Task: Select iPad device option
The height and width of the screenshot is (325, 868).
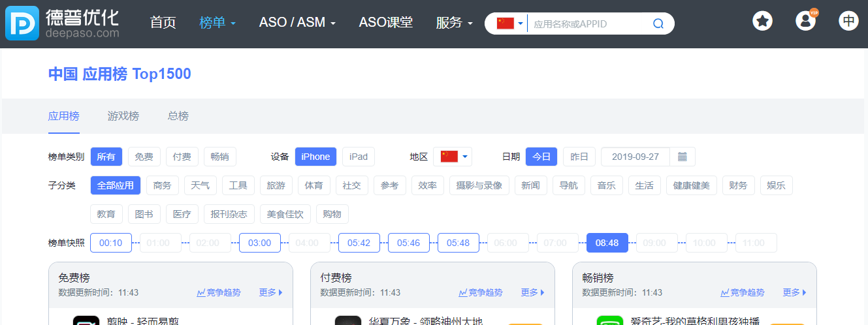Action: tap(359, 157)
